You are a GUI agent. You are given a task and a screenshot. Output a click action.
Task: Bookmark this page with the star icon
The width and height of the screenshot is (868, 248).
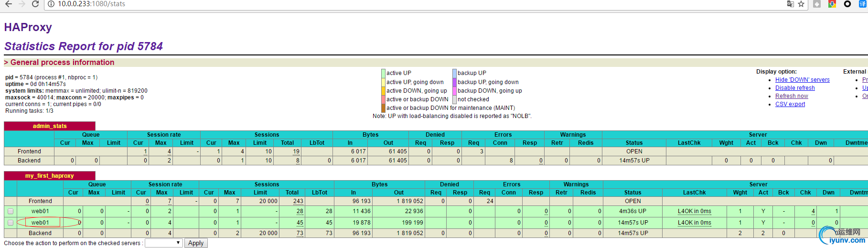(801, 4)
